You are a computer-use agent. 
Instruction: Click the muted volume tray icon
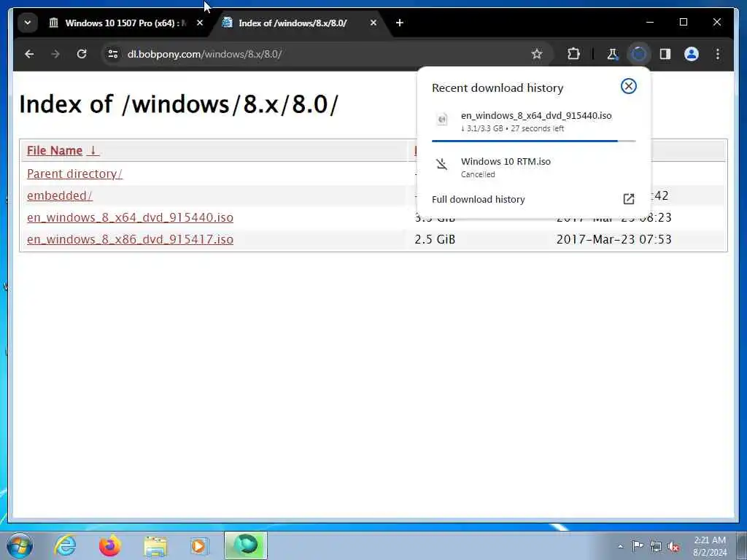click(x=673, y=546)
